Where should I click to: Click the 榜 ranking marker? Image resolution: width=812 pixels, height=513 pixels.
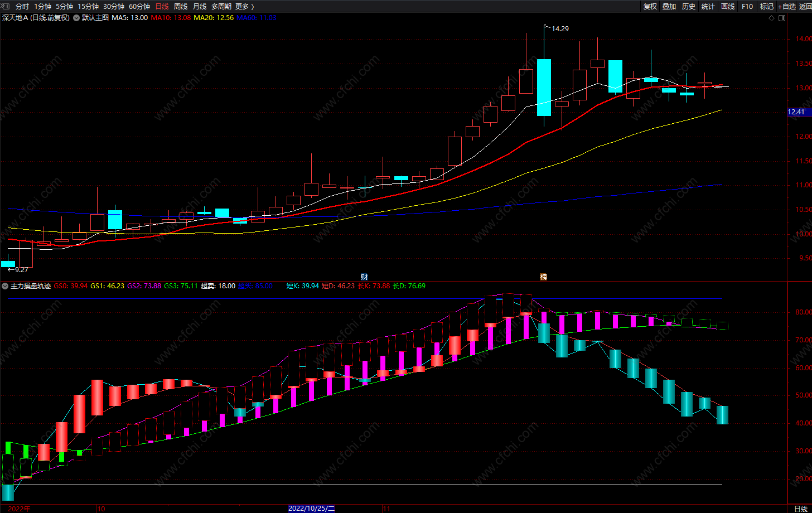click(543, 277)
